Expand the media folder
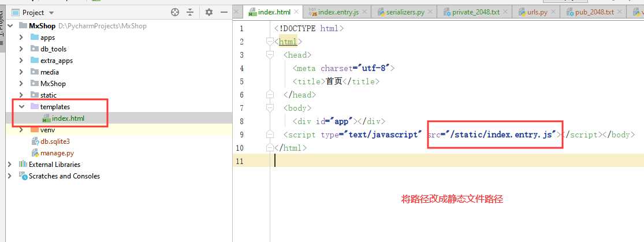Image resolution: width=644 pixels, height=242 pixels. (x=21, y=72)
